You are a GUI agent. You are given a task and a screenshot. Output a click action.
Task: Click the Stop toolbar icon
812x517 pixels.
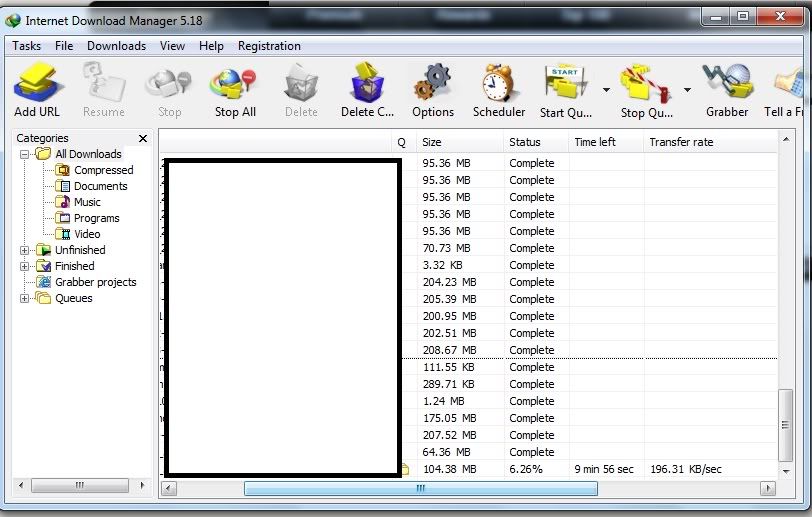[x=169, y=83]
